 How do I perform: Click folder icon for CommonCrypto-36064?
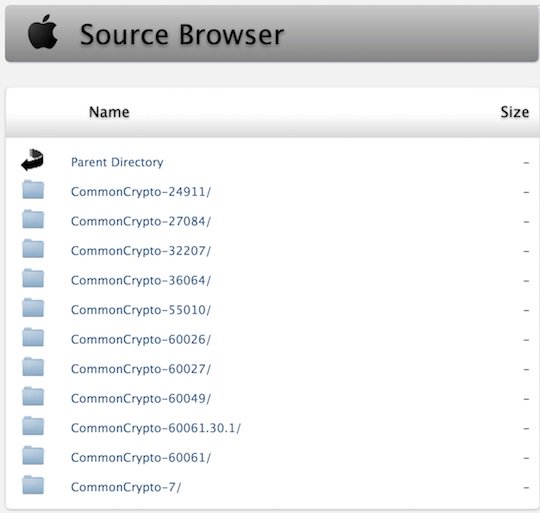(33, 278)
